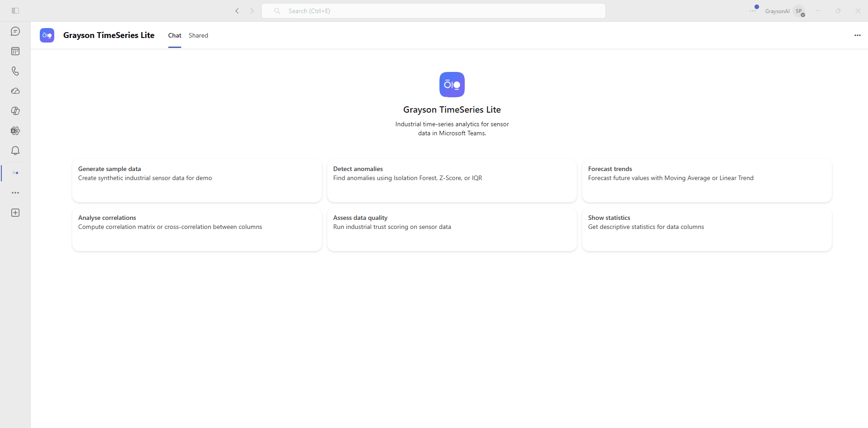Viewport: 868px width, 428px height.
Task: Select the Forecast trends card
Action: pyautogui.click(x=707, y=181)
